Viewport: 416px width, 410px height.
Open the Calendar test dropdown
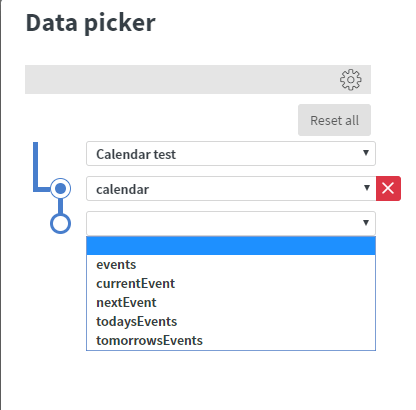[x=231, y=154]
